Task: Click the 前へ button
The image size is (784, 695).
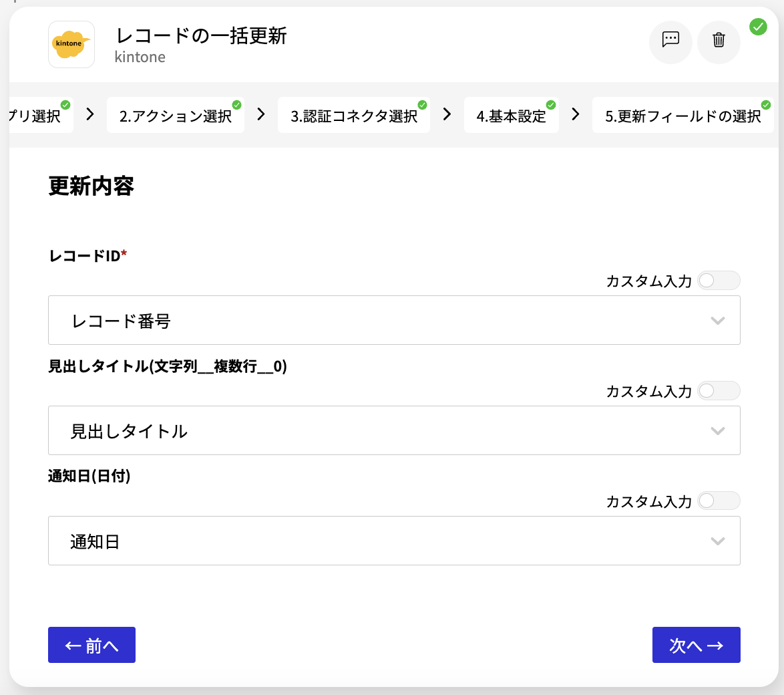Action: (x=91, y=645)
